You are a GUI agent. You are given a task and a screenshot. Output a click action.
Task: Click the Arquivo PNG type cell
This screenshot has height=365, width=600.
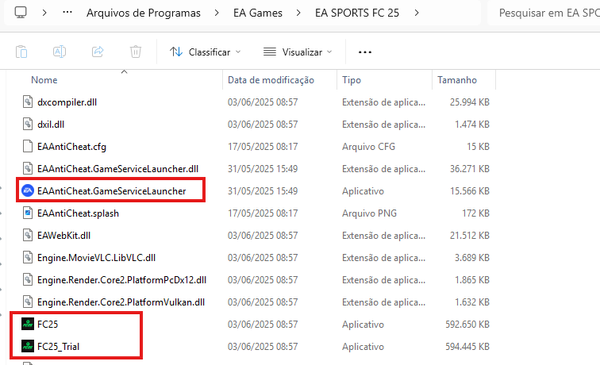click(x=369, y=213)
